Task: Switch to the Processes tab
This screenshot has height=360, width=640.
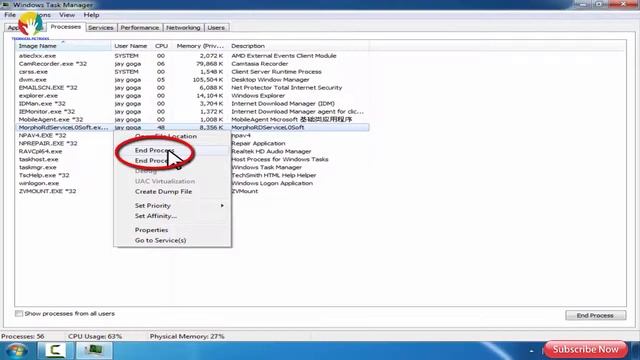Action: click(x=66, y=27)
